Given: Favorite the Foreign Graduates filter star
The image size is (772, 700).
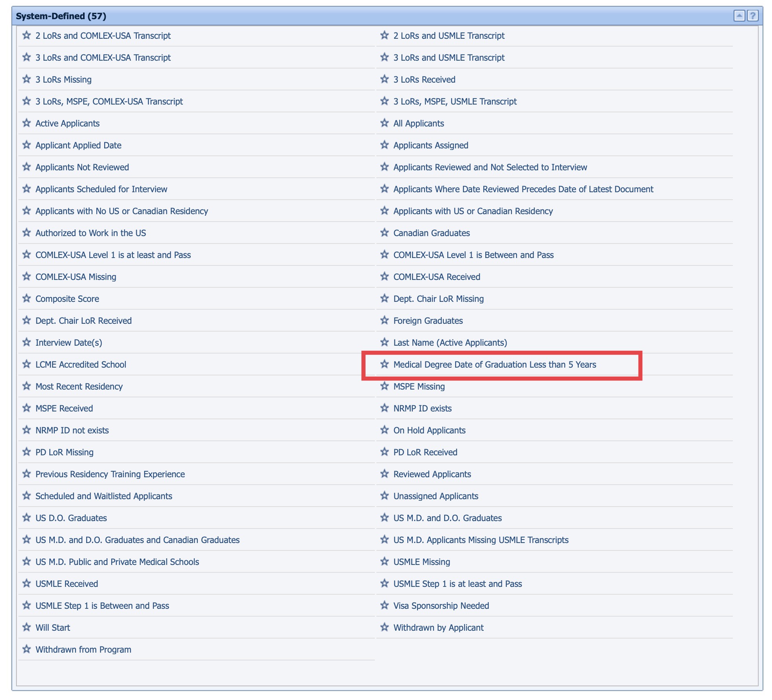Looking at the screenshot, I should 385,320.
